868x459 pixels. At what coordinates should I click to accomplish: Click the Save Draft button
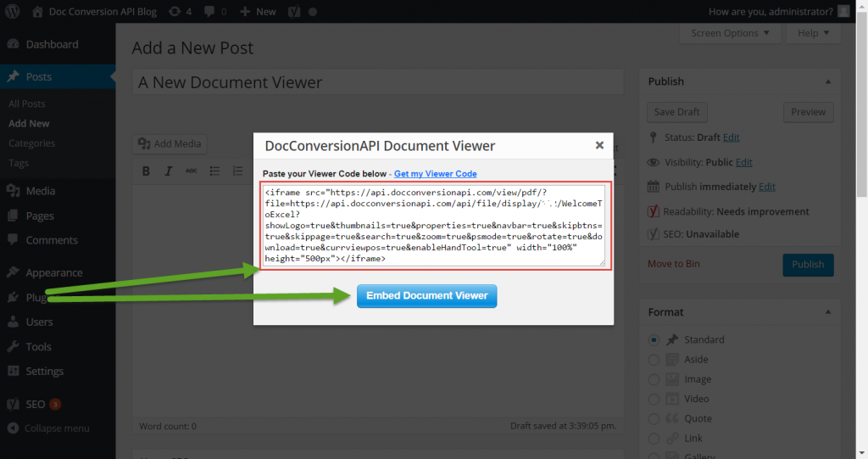pos(676,112)
